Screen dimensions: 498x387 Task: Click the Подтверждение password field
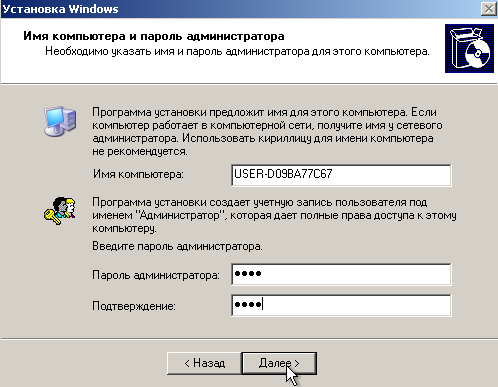click(x=341, y=305)
